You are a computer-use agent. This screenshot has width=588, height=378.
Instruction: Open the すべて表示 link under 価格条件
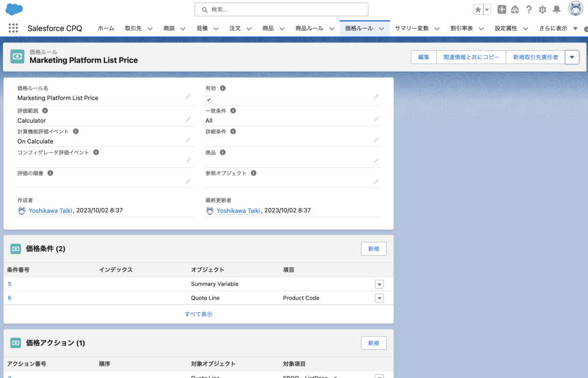[198, 313]
